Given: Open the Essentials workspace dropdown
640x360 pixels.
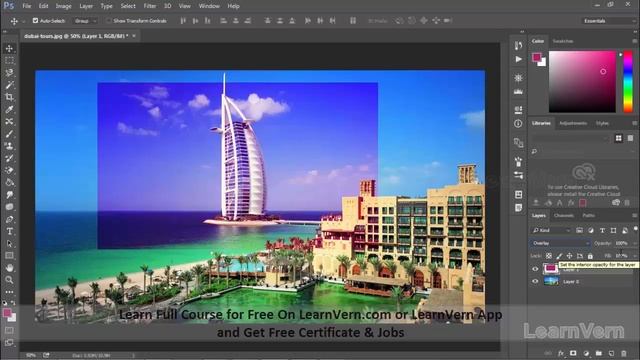Looking at the screenshot, I should click(609, 21).
